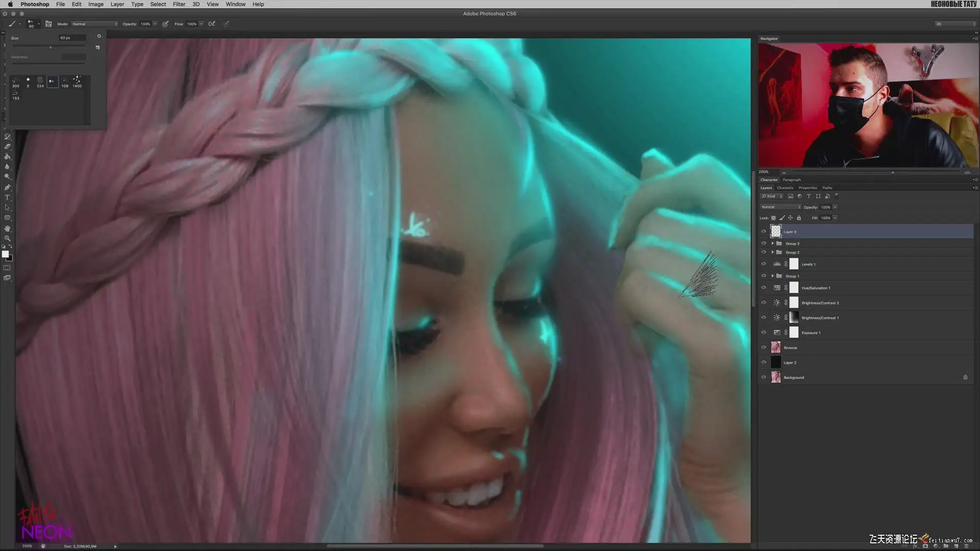Viewport: 980px width, 551px height.
Task: Hide the Background layer visibility eye
Action: 764,378
